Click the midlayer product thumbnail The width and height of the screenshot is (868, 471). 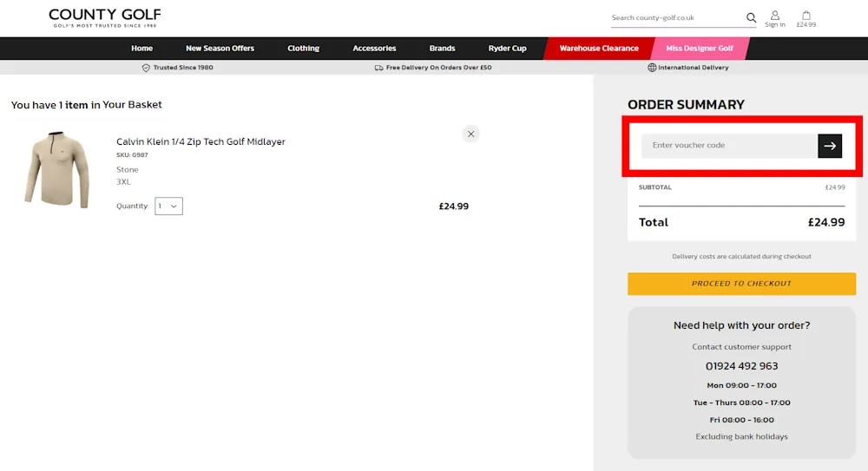(56, 169)
